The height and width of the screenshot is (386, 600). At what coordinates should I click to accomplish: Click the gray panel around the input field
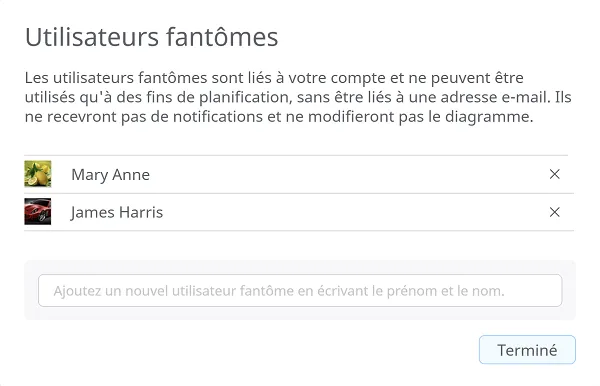pyautogui.click(x=300, y=267)
